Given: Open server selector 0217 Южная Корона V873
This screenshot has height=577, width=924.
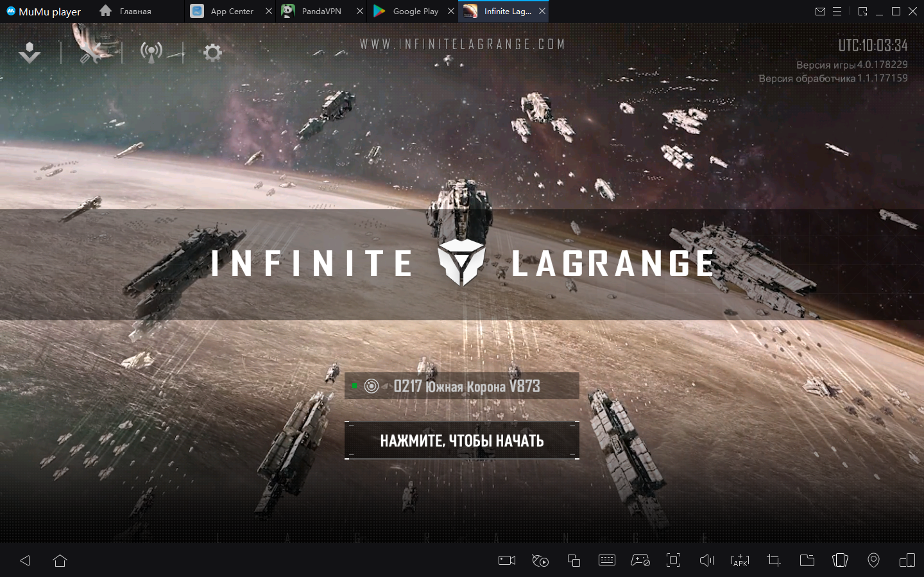Looking at the screenshot, I should 462,386.
